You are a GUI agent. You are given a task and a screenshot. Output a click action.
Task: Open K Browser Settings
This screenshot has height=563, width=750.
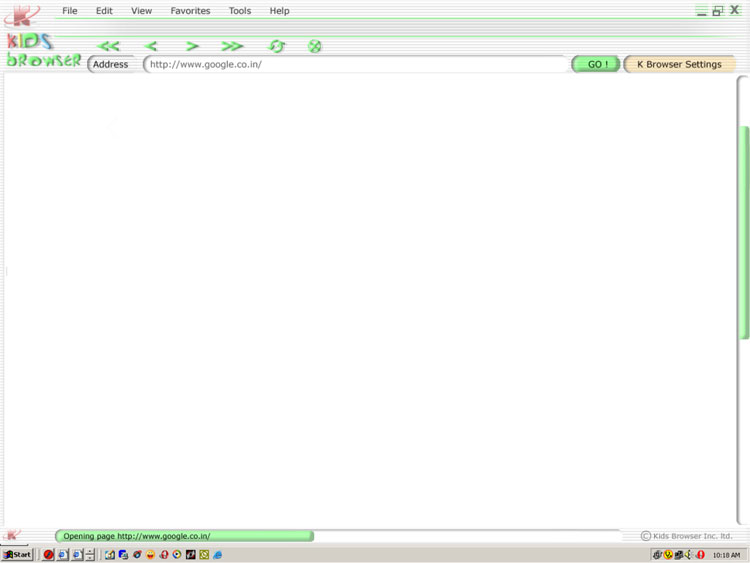pos(679,64)
